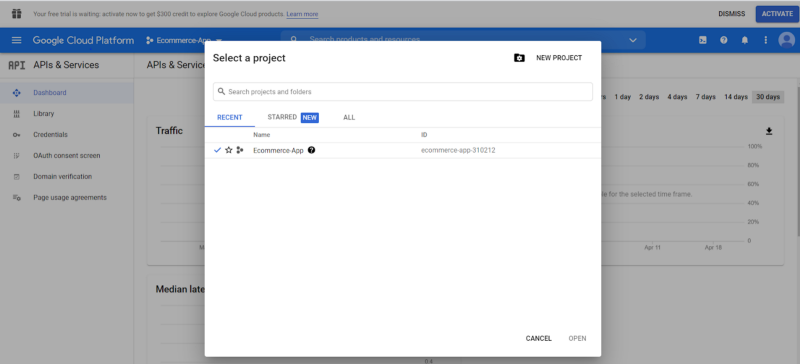Select Dashboard in the sidebar

point(67,93)
